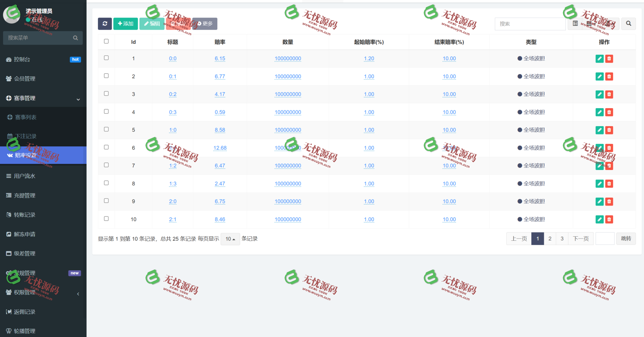Open the page size dropdown showing 10
The height and width of the screenshot is (337, 644).
(x=230, y=239)
